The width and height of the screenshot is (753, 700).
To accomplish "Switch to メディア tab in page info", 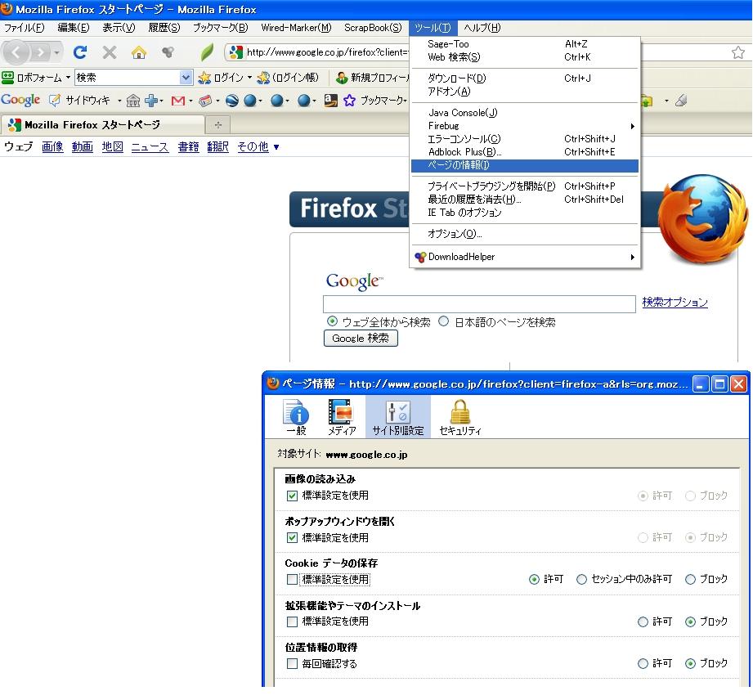I will 342,417.
